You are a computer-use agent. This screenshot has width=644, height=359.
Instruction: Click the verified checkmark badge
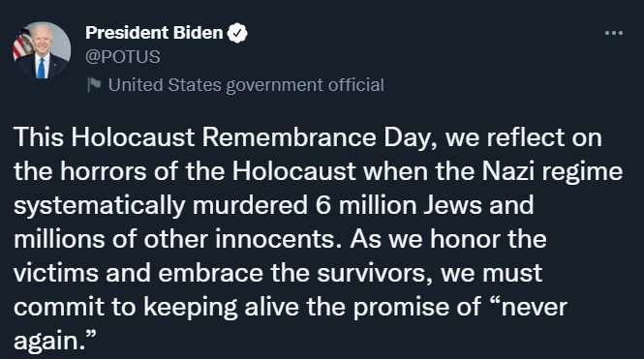(x=237, y=33)
